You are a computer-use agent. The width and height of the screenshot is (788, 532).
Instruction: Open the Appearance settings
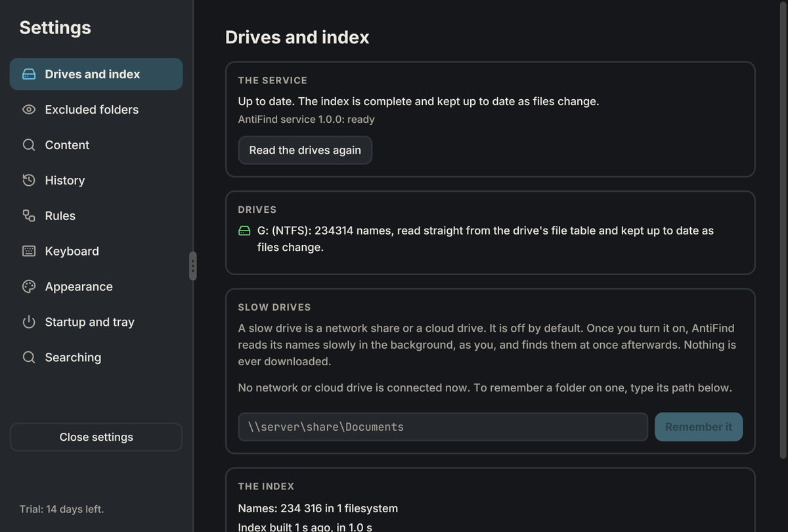tap(96, 286)
